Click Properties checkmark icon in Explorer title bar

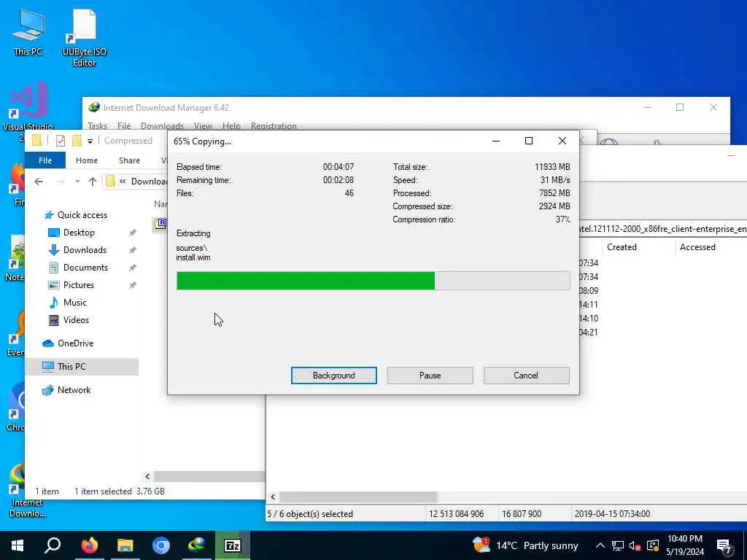coord(61,141)
